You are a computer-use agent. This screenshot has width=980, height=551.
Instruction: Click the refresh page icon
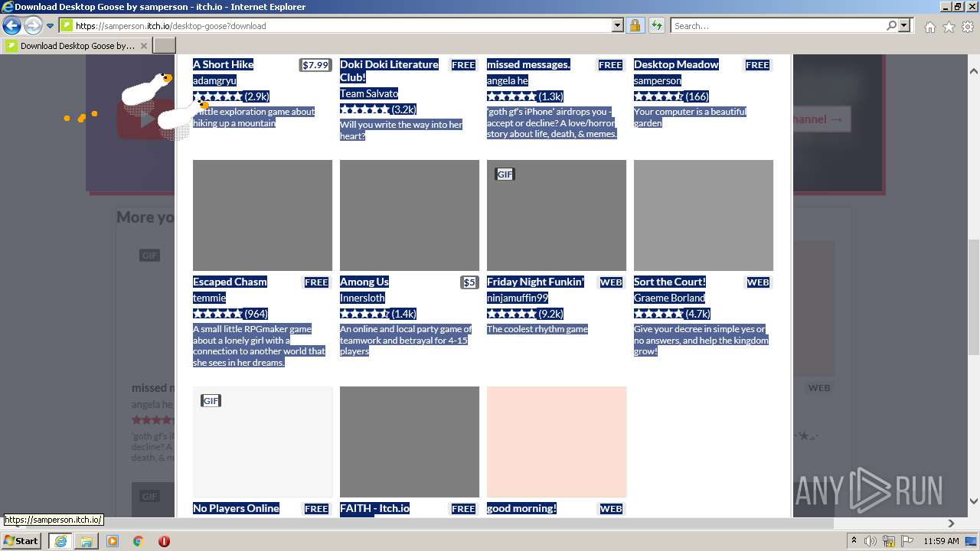pos(656,25)
